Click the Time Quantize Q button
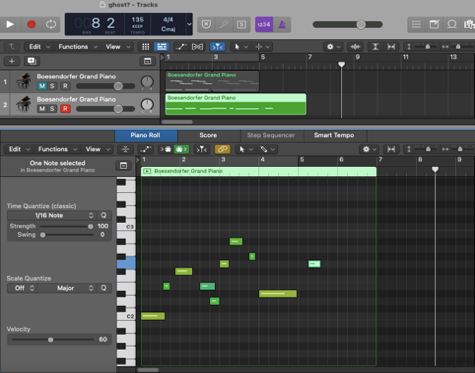The width and height of the screenshot is (475, 373). point(104,216)
